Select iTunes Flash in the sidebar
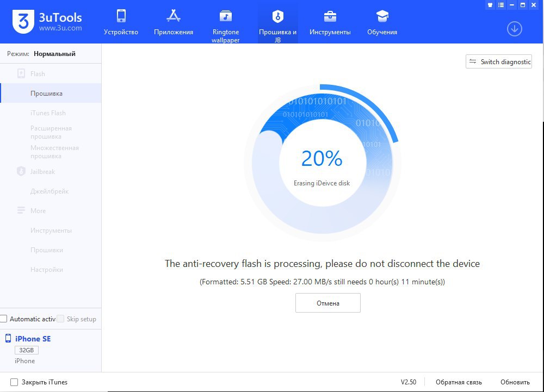The height and width of the screenshot is (392, 544). (x=48, y=113)
